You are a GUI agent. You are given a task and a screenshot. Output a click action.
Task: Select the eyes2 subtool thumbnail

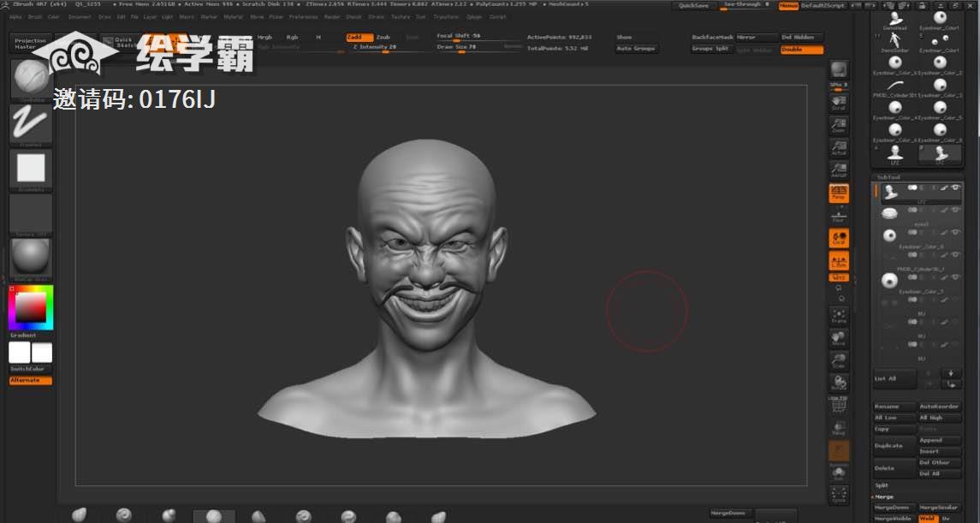click(889, 213)
